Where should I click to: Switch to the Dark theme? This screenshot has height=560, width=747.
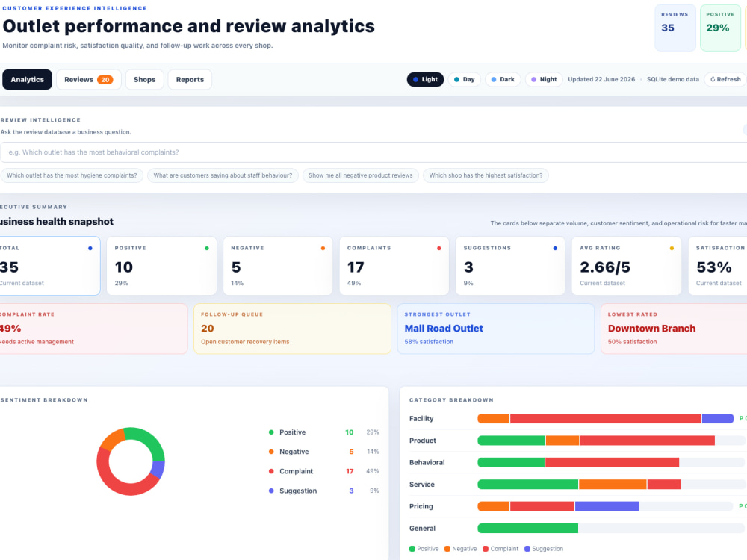[503, 80]
